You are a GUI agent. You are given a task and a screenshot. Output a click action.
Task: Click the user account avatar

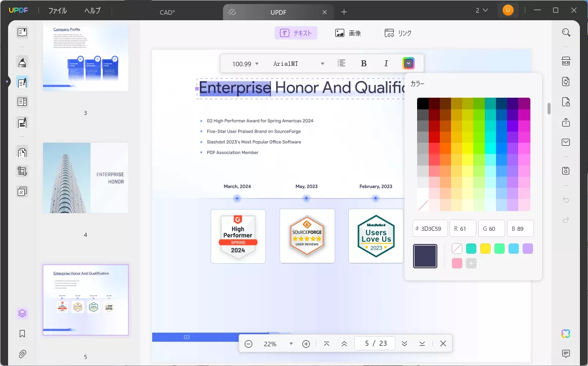click(x=508, y=11)
